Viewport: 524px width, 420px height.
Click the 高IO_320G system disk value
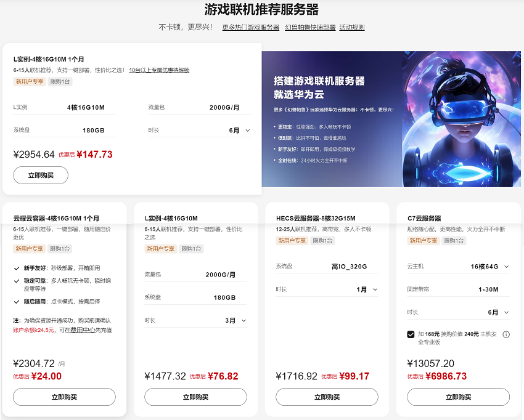pos(349,267)
